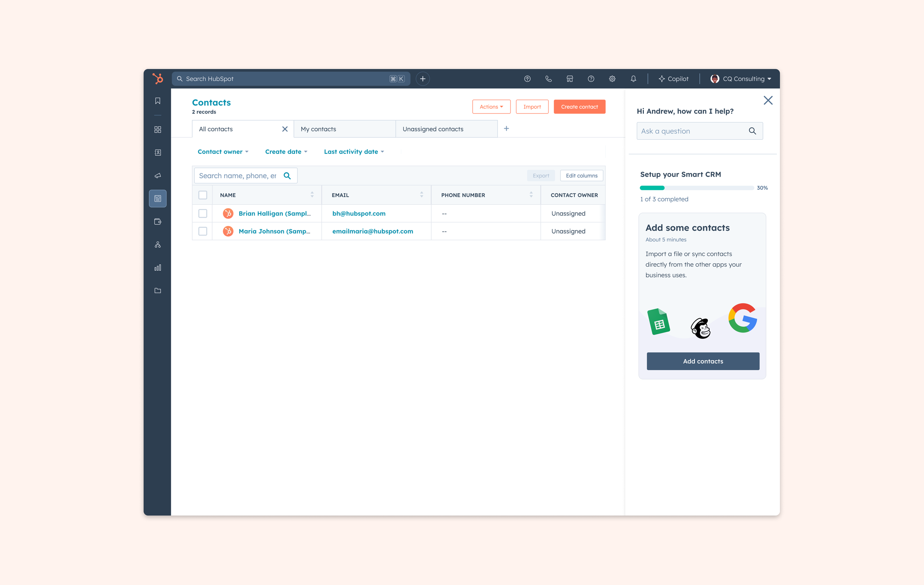
Task: Click the Mailchimp monkey logo
Action: tap(701, 328)
